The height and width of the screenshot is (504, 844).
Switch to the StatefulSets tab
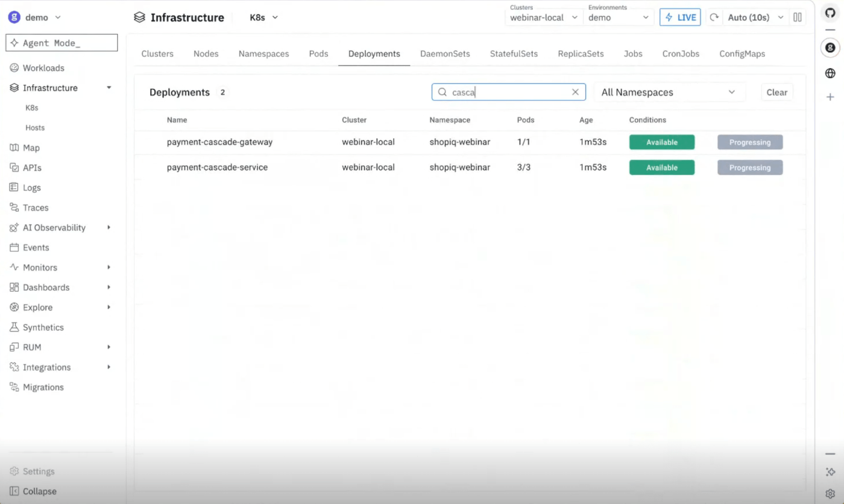point(514,54)
